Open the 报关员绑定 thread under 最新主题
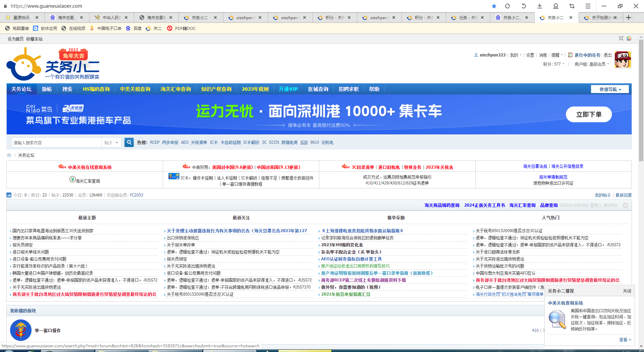The width and height of the screenshot is (644, 352). click(x=22, y=245)
